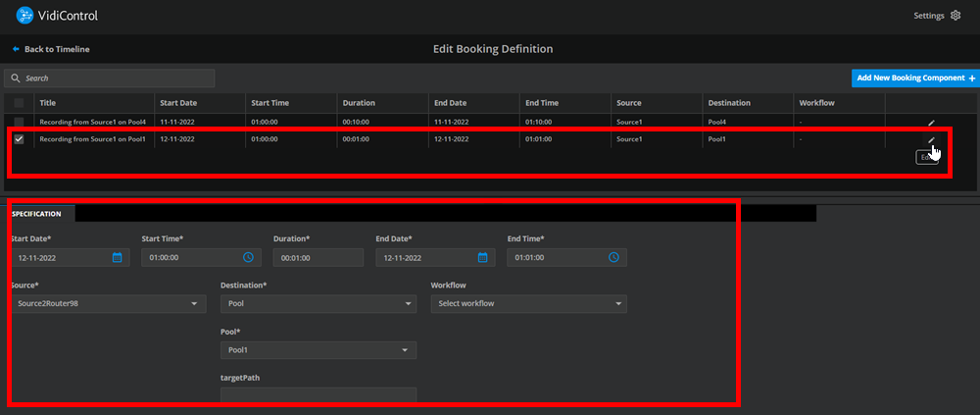Toggle the select-all checkbox in table header
Image resolution: width=980 pixels, height=415 pixels.
[x=19, y=103]
